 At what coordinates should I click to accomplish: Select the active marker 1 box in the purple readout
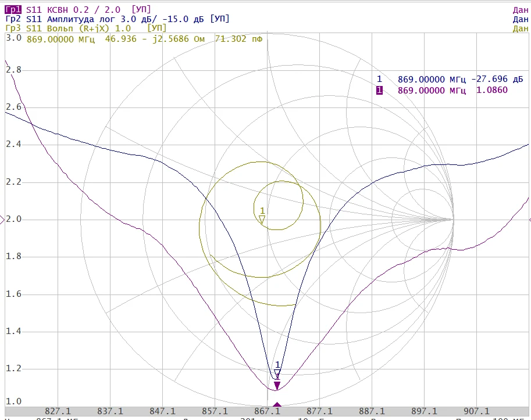(x=379, y=90)
